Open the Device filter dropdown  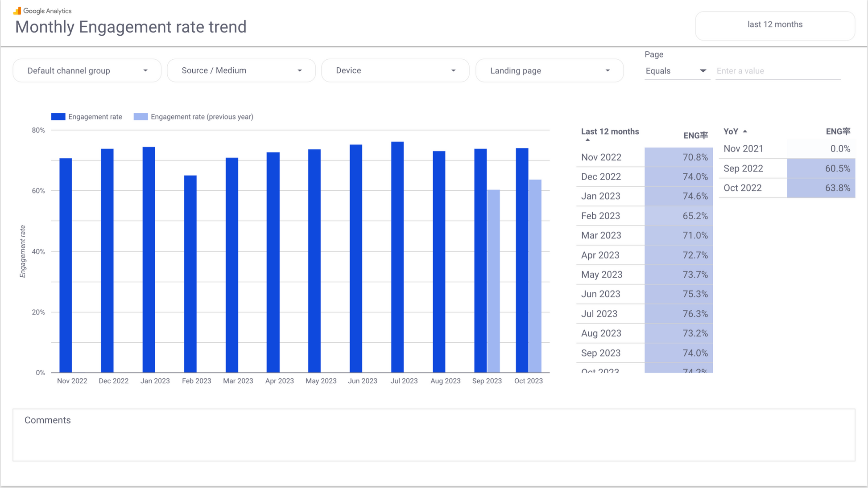pyautogui.click(x=395, y=71)
